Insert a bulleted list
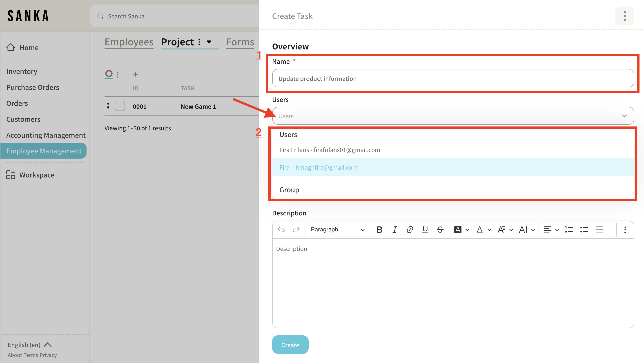The height and width of the screenshot is (363, 644). coord(584,229)
